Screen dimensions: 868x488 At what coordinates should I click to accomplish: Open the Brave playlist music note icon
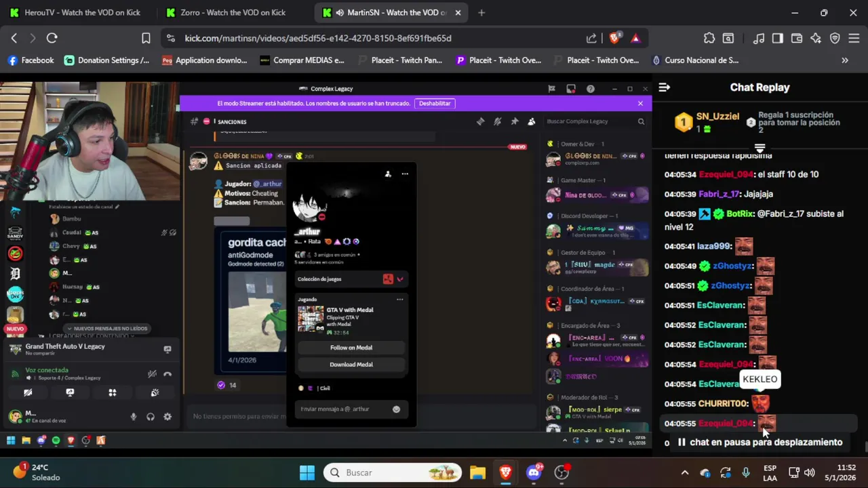tap(759, 39)
